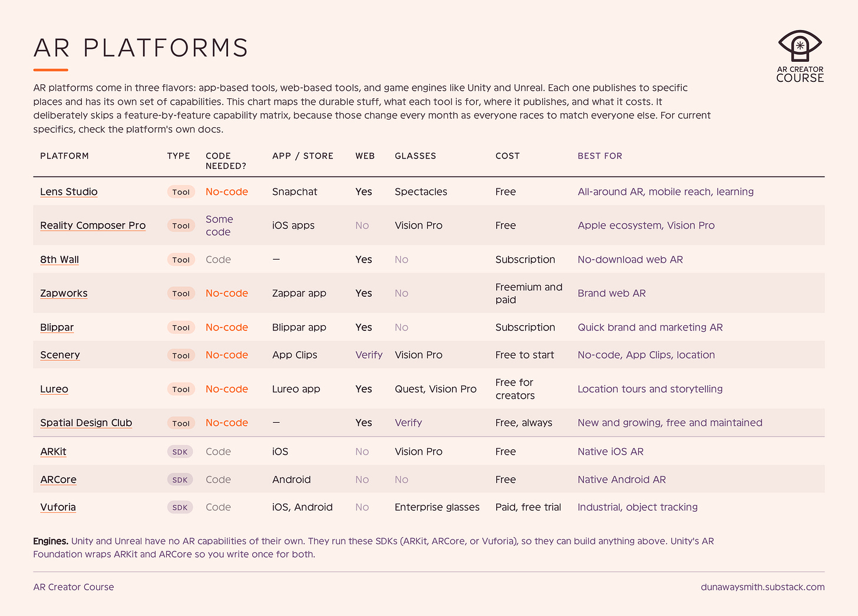Screen dimensions: 858x616
Task: Visit dunawaysmith.substack.com in the footer
Action: (x=763, y=587)
